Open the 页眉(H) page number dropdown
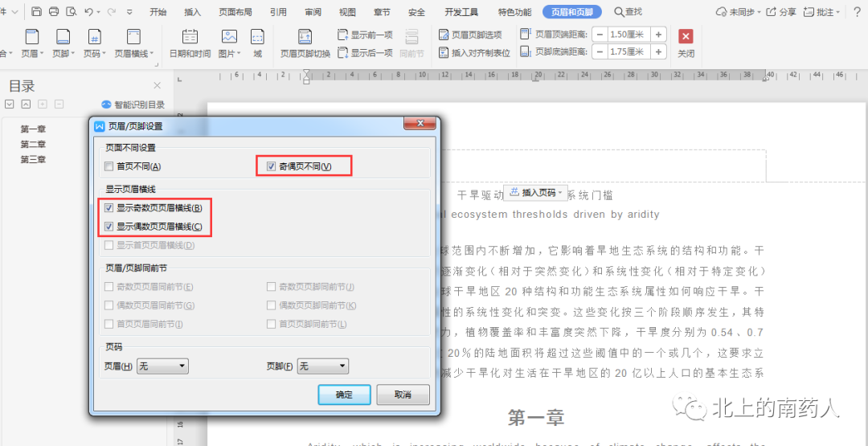 [162, 366]
